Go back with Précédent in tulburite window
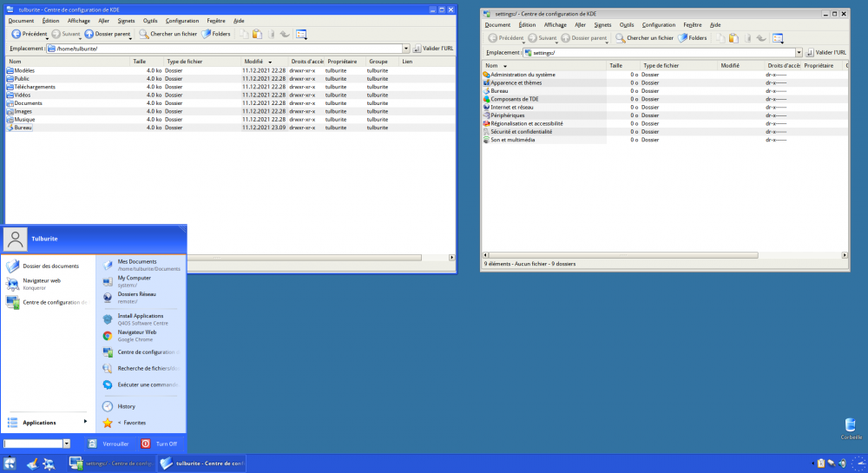The height and width of the screenshot is (473, 868). 30,35
